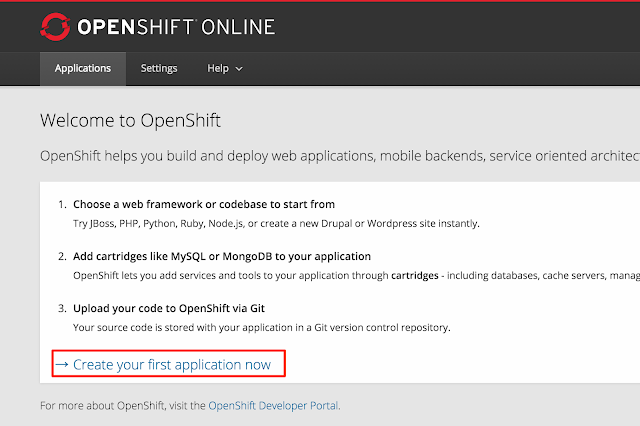Click 'Add cartridges like MySQL or MongoDB' heading
Image resolution: width=640 pixels, height=426 pixels.
click(222, 256)
